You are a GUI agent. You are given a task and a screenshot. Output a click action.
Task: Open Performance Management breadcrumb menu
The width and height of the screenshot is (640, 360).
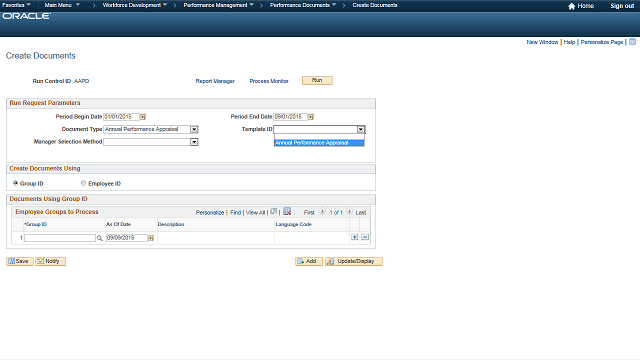218,5
